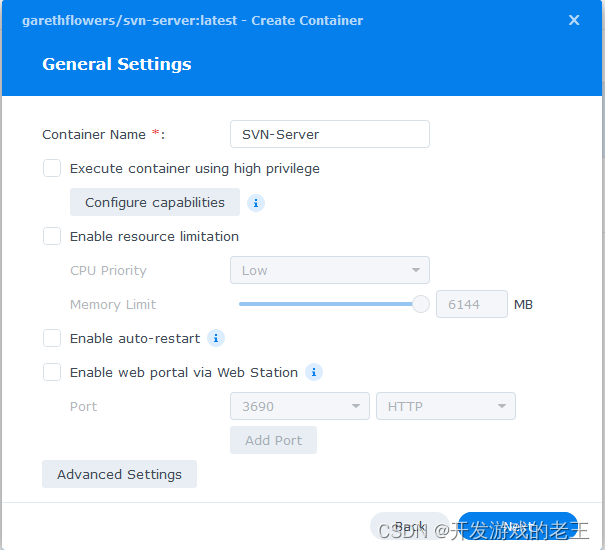Click the Add Port button
The width and height of the screenshot is (605, 550).
pos(273,440)
